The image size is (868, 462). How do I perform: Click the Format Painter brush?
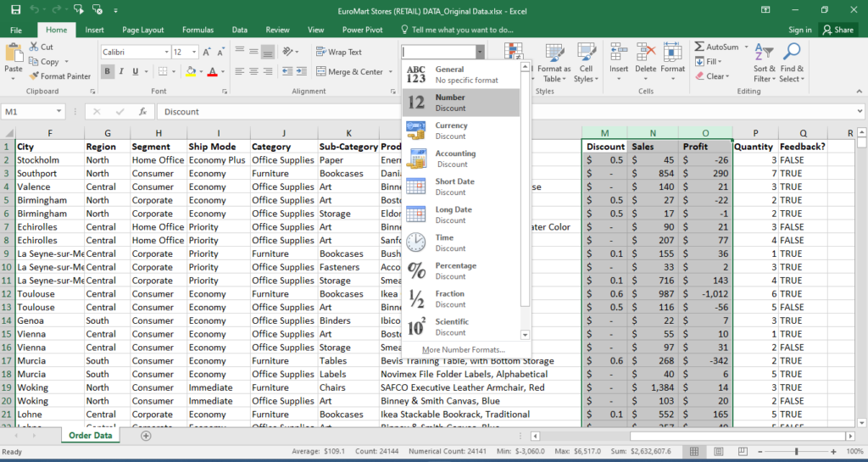point(34,75)
